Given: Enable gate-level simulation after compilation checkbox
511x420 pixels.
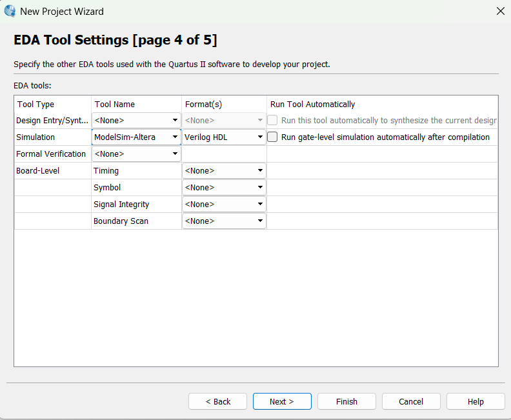Looking at the screenshot, I should (x=272, y=137).
